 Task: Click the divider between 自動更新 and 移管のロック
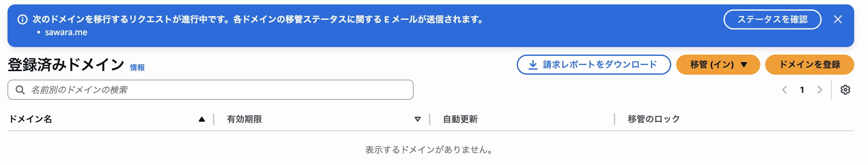pyautogui.click(x=614, y=119)
